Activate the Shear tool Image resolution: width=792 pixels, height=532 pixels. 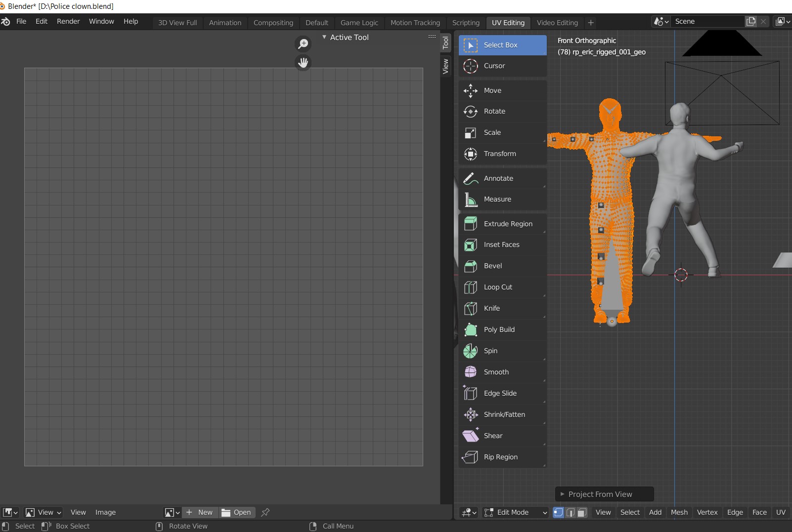(502, 436)
